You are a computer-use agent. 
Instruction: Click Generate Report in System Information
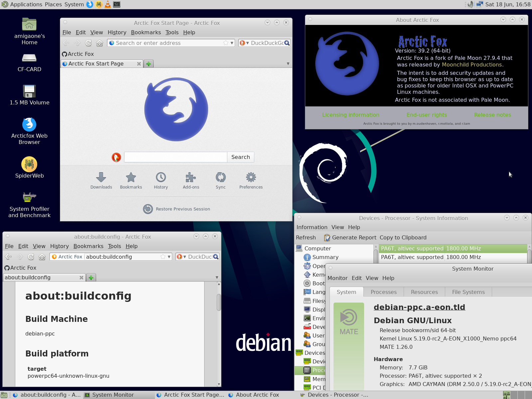350,237
